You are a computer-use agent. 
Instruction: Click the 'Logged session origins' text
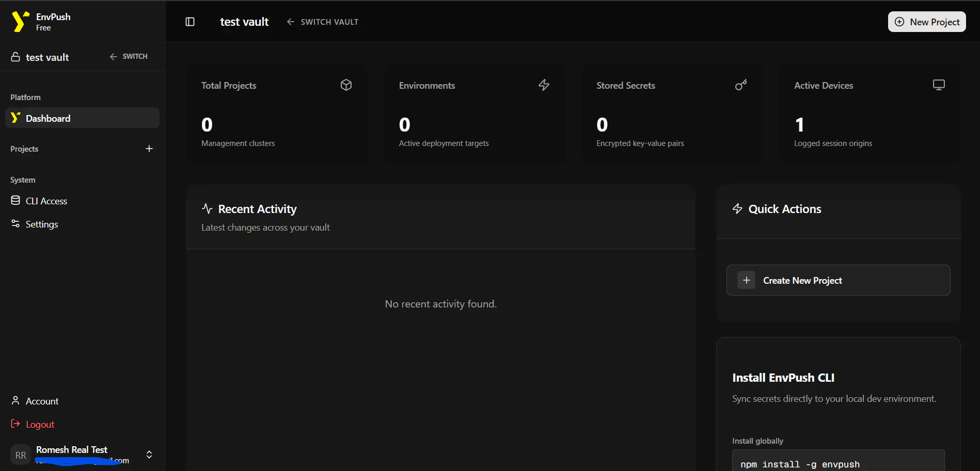click(x=833, y=143)
